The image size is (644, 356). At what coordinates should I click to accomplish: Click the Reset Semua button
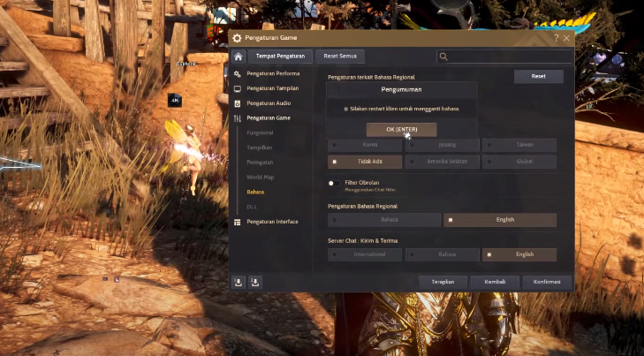340,57
